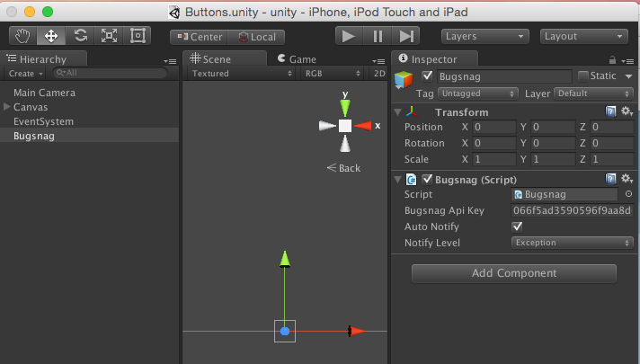The image size is (640, 364).
Task: Select the Scale tool
Action: pyautogui.click(x=109, y=36)
